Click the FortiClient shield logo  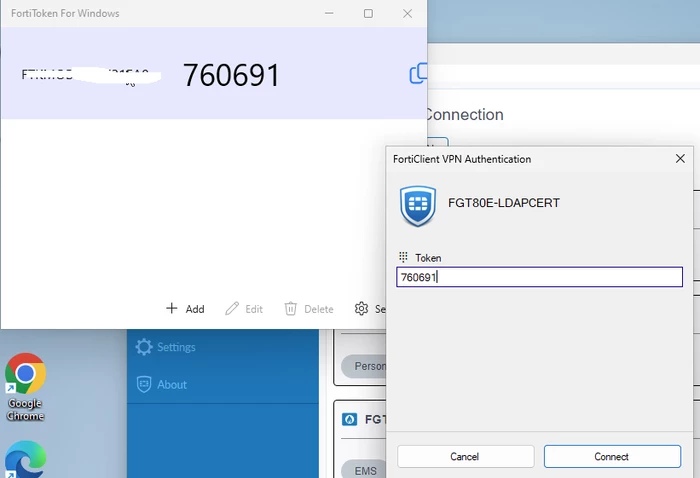(x=418, y=206)
